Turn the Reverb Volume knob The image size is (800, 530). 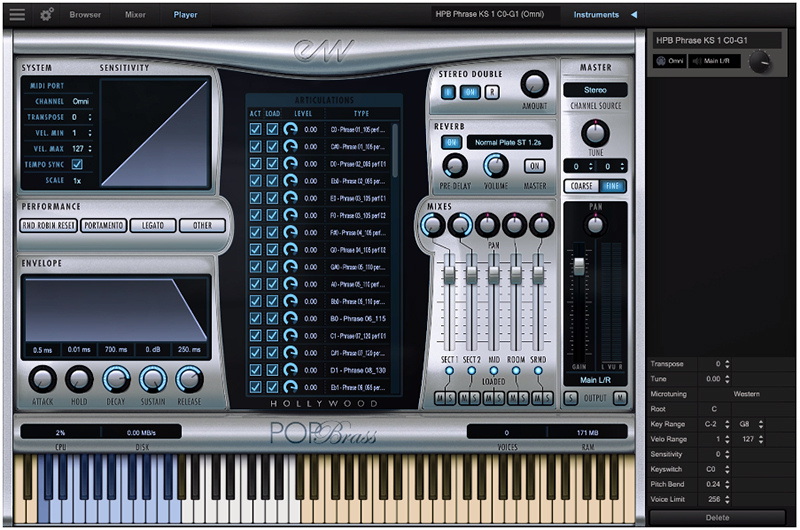pyautogui.click(x=495, y=166)
